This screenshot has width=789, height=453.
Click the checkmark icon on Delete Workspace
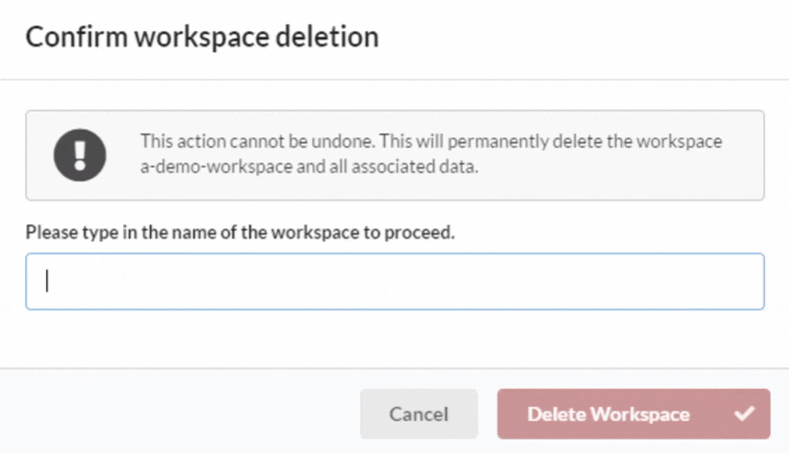[744, 414]
